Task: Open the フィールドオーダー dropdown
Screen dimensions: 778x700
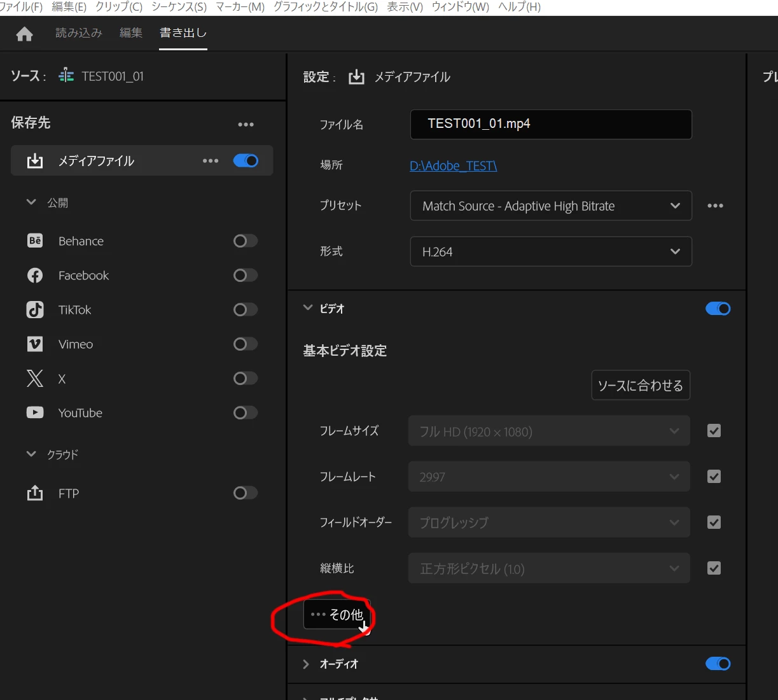Action: [x=549, y=522]
